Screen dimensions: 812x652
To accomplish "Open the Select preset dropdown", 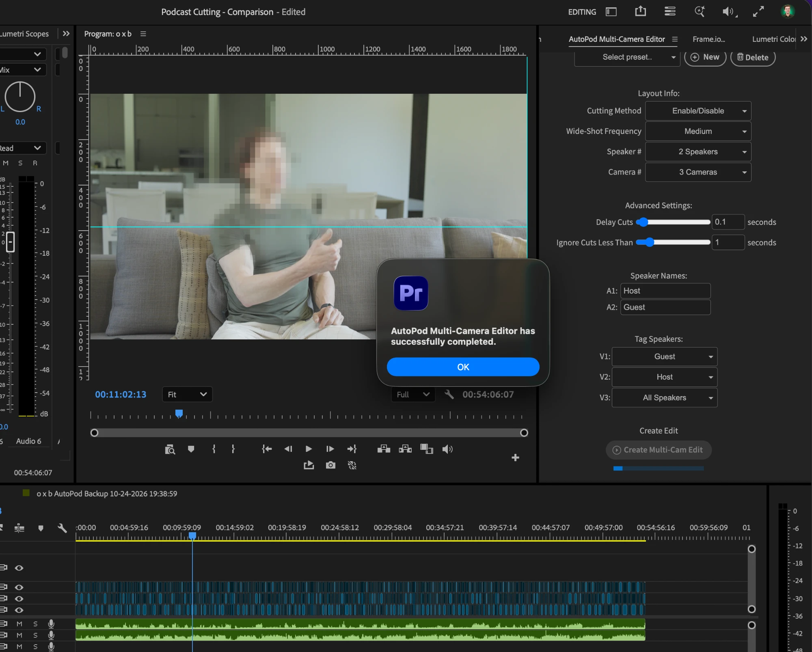I will point(627,57).
